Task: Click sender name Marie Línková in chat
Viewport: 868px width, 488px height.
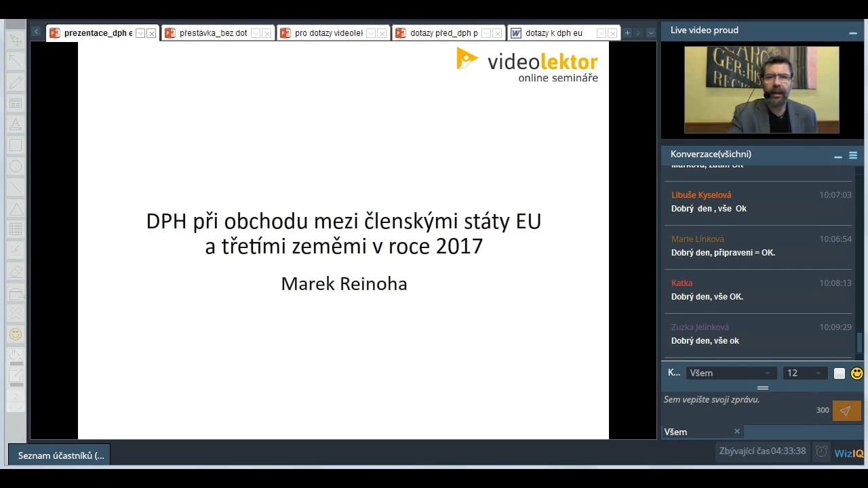Action: (x=698, y=239)
